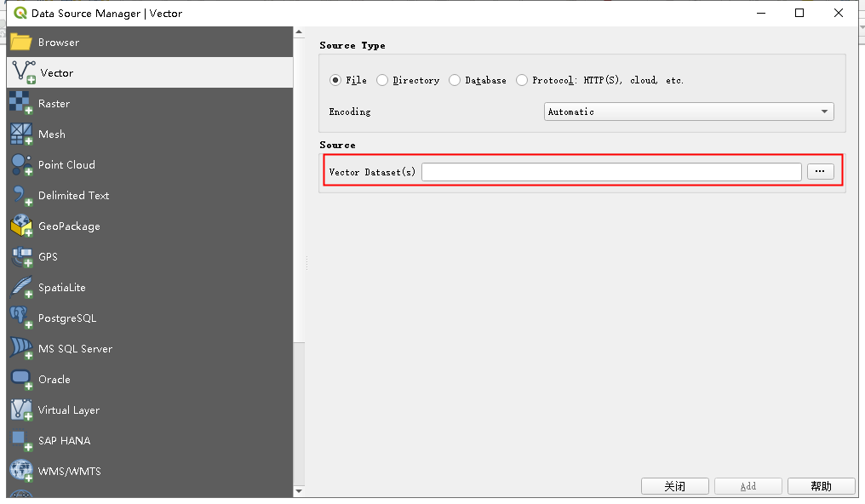Click the QGIS logo in title bar
This screenshot has width=865, height=504.
click(x=20, y=13)
